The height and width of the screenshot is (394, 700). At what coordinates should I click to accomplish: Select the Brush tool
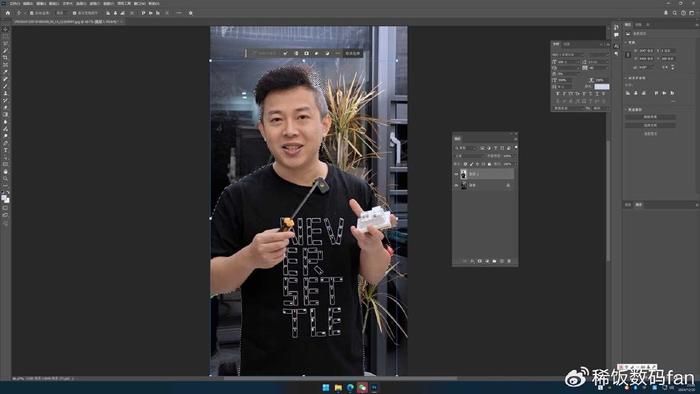pyautogui.click(x=5, y=86)
